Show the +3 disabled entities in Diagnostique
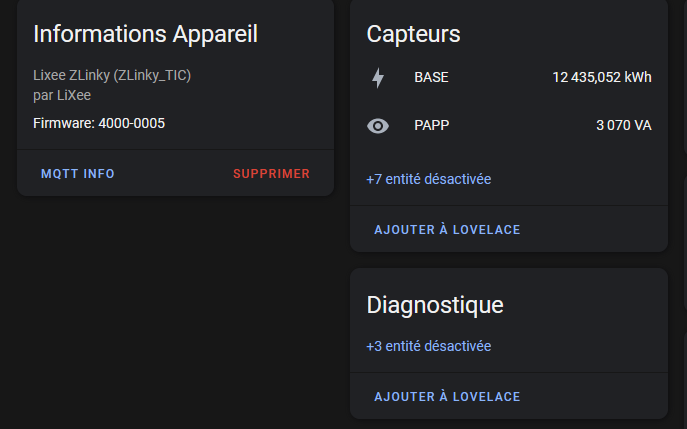 (428, 346)
